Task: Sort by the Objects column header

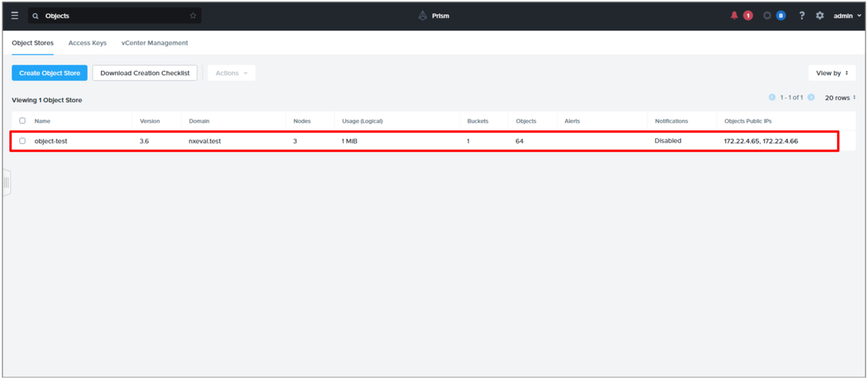Action: (526, 121)
